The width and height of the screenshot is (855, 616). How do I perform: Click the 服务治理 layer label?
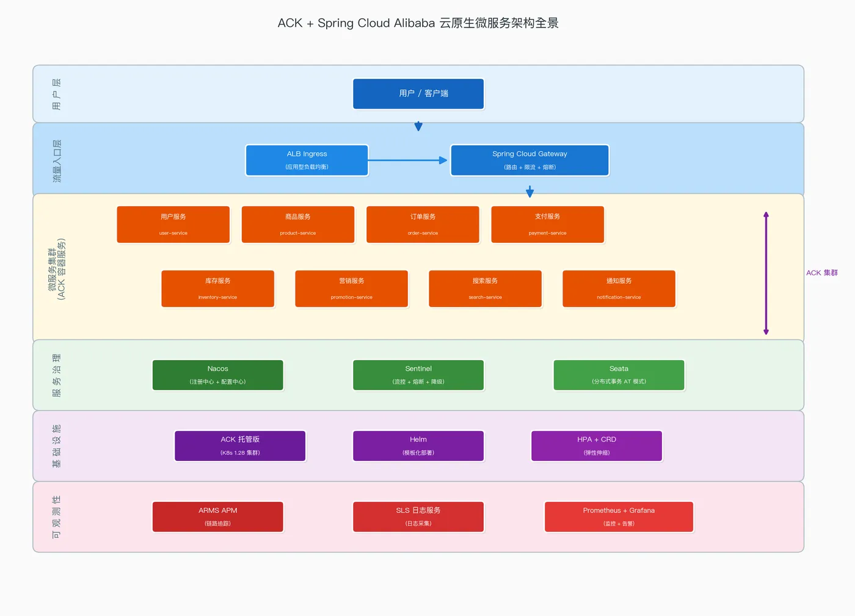click(x=56, y=375)
